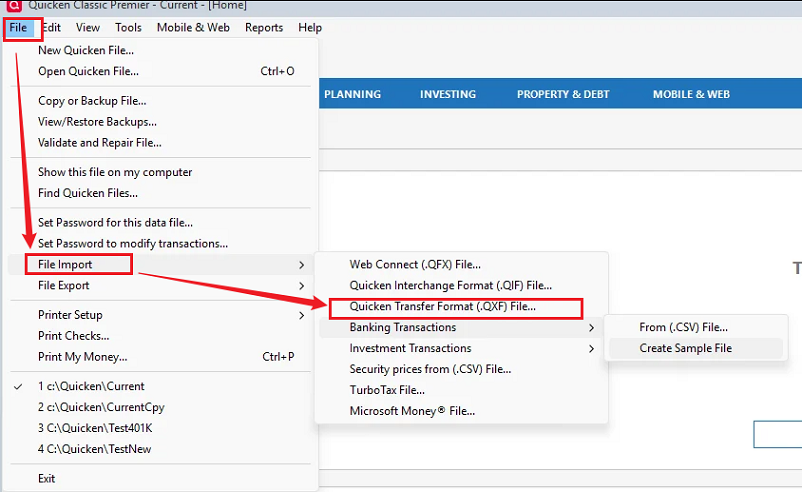Switch to the PLANNING tab

click(352, 94)
